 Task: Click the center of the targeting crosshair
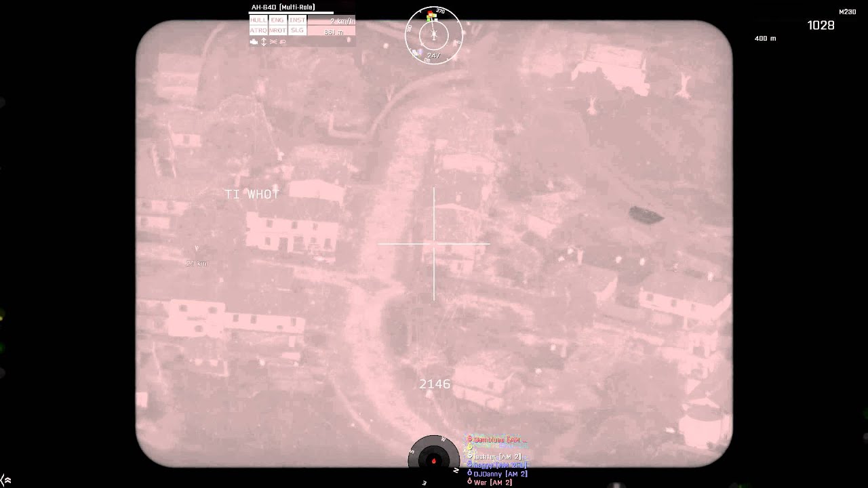point(434,243)
